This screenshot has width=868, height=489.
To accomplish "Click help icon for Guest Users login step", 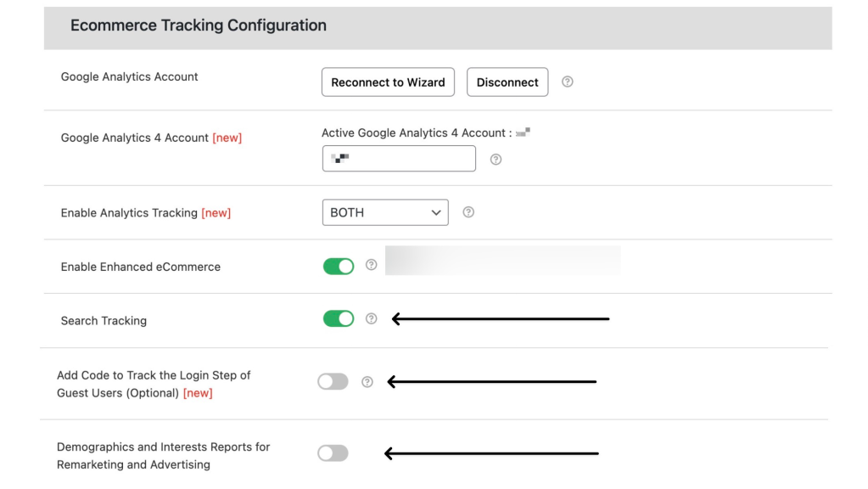I will pyautogui.click(x=367, y=381).
